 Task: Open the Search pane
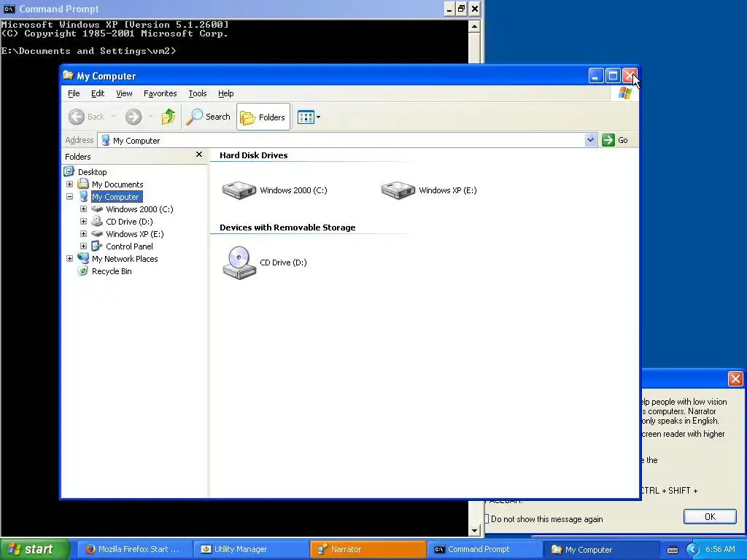point(209,117)
